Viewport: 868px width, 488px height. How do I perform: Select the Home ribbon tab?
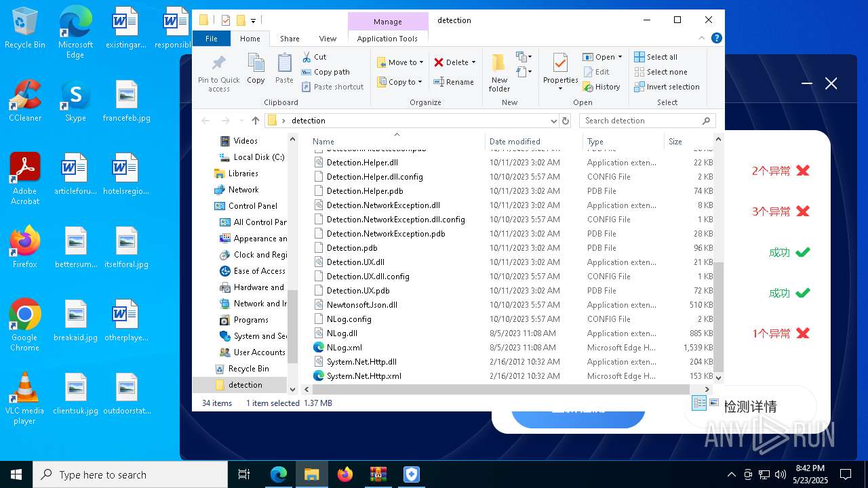[x=250, y=39]
